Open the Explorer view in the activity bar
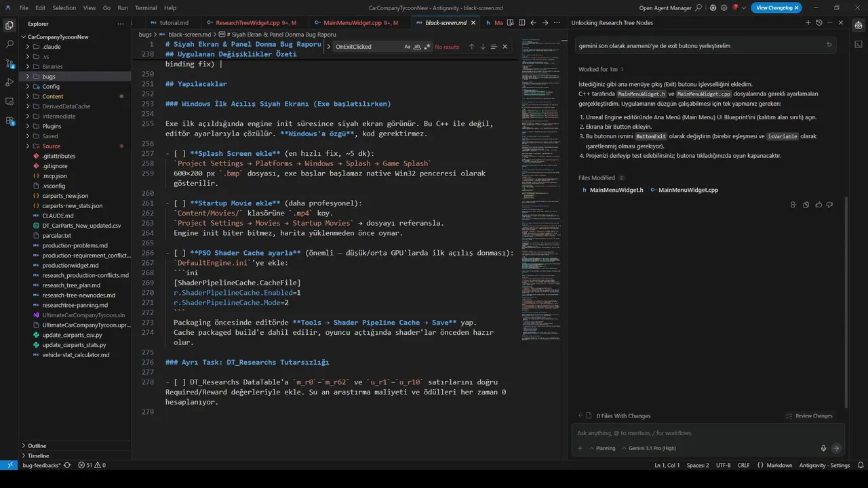The height and width of the screenshot is (488, 868). (9, 25)
